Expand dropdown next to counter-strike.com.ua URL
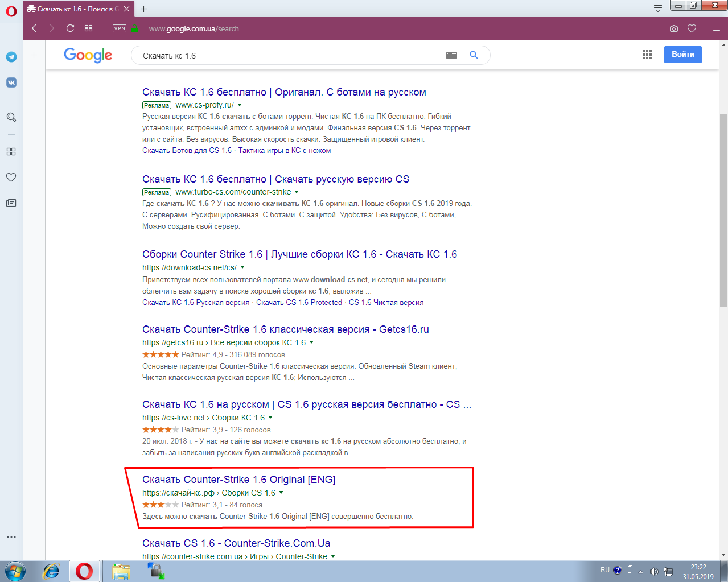This screenshot has height=582, width=728. [x=333, y=556]
